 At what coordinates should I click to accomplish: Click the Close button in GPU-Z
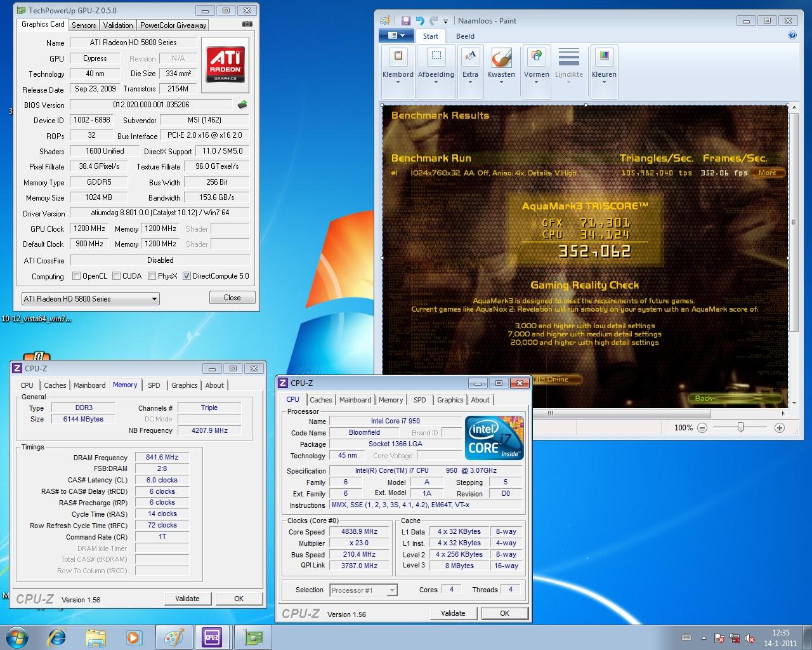[232, 297]
